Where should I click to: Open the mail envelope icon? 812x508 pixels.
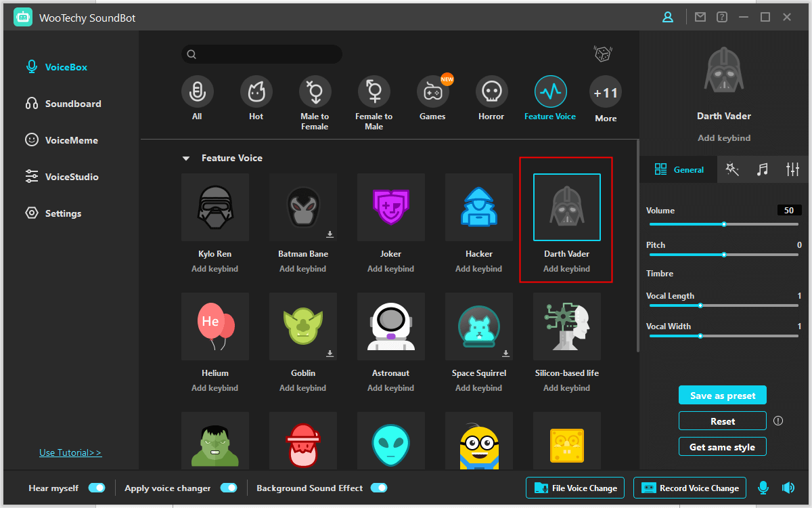pyautogui.click(x=700, y=18)
